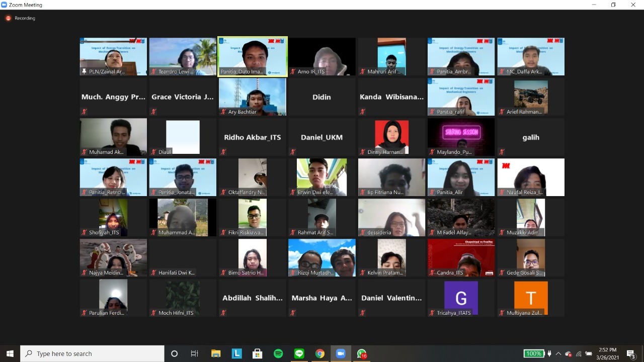Open Spotify from the taskbar

point(278,353)
